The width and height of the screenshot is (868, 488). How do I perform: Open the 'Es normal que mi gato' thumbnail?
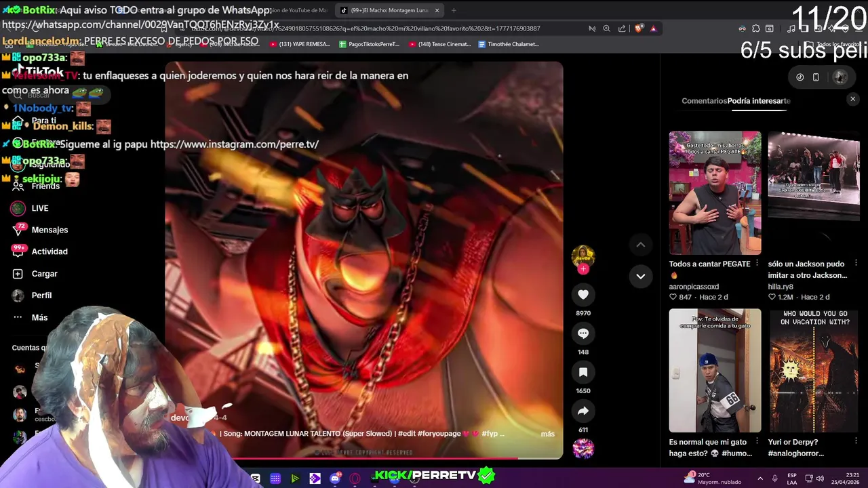click(715, 371)
